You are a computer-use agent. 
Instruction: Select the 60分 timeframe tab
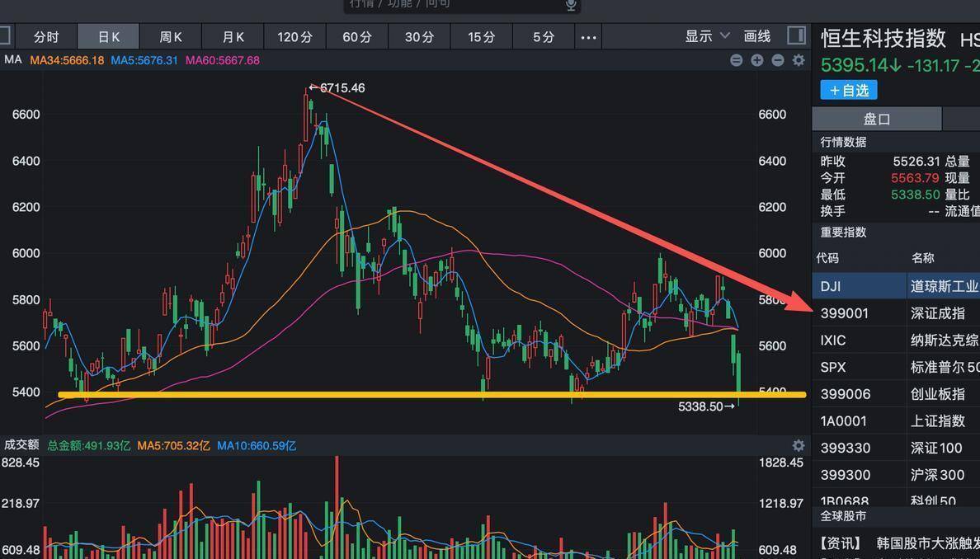pos(357,37)
